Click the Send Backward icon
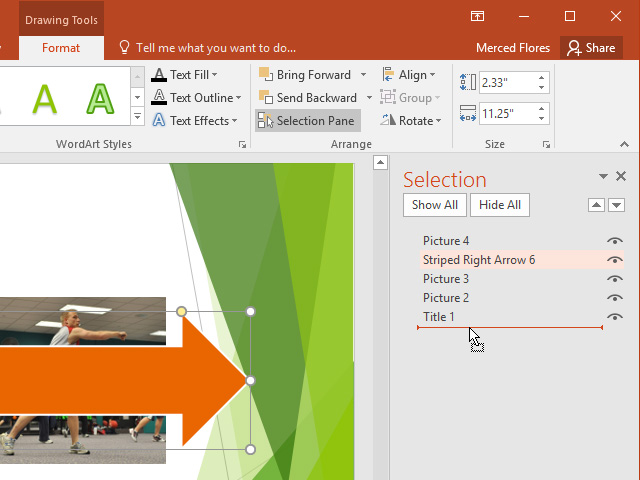This screenshot has height=480, width=640. [265, 98]
